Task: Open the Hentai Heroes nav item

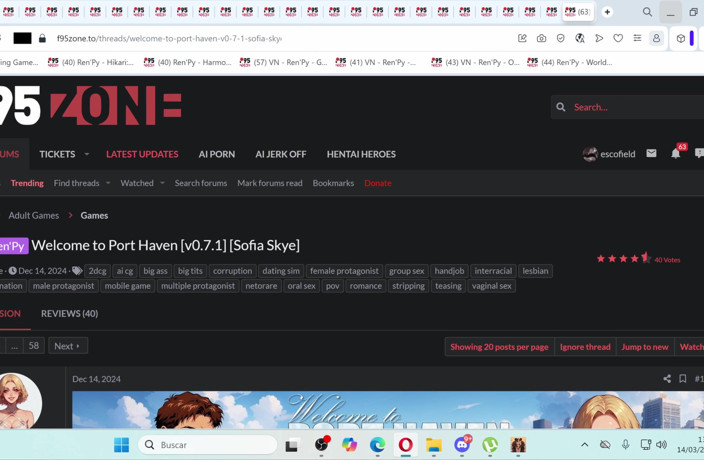Action: click(361, 154)
